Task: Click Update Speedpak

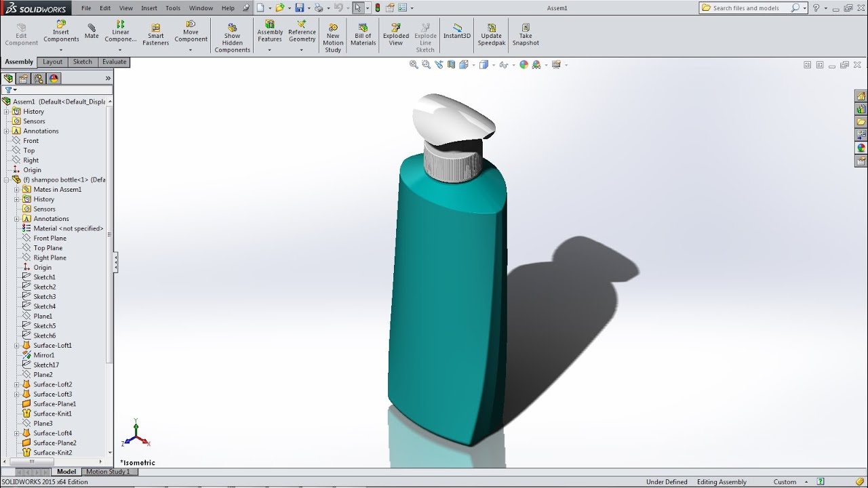Action: (x=491, y=35)
